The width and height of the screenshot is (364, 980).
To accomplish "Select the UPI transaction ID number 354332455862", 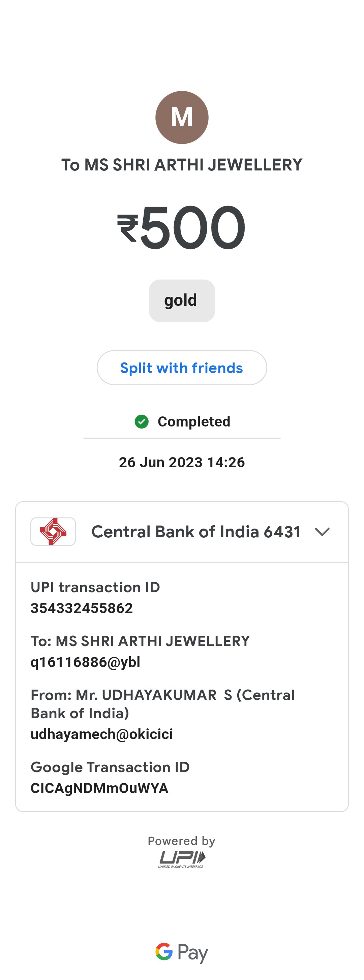I will pos(82,608).
